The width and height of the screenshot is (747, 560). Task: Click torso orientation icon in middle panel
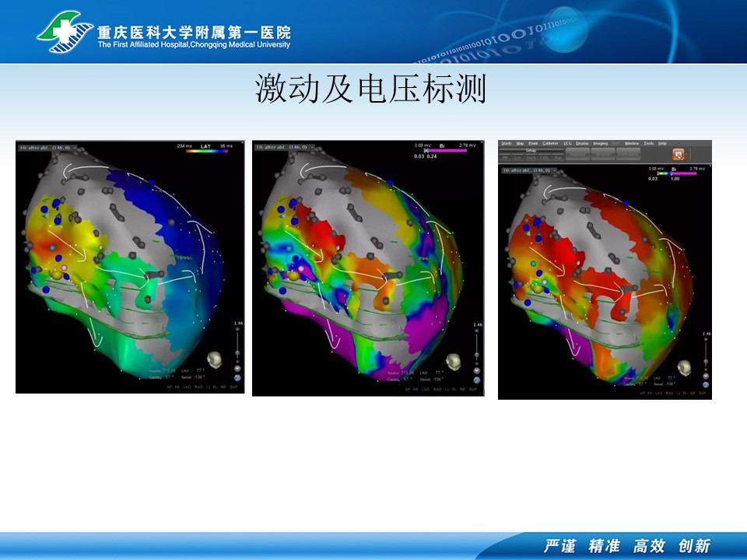[x=454, y=362]
